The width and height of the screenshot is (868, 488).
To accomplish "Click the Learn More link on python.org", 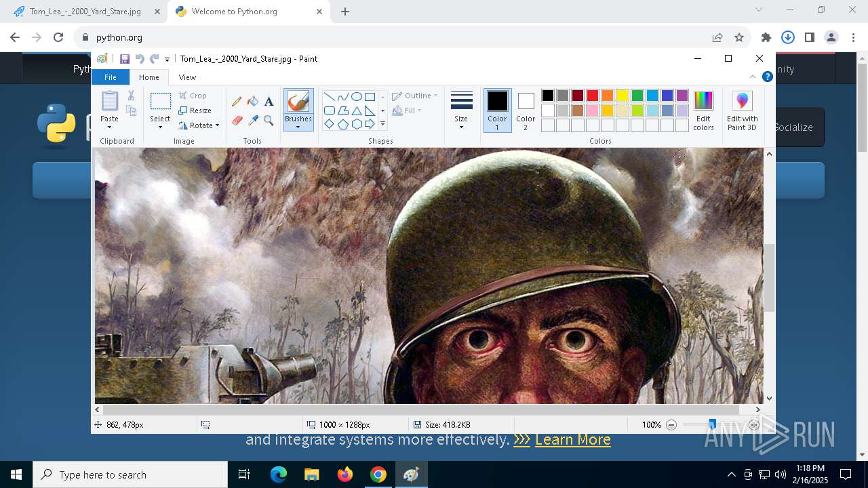I will click(573, 439).
